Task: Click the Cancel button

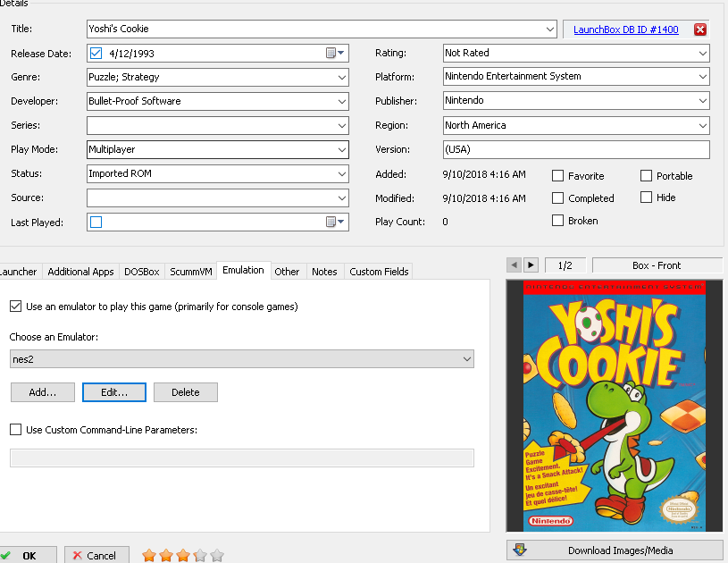Action: 96,555
